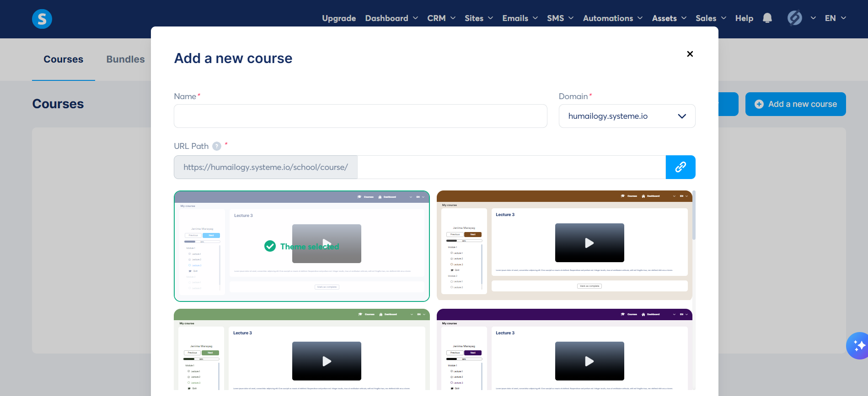Viewport: 868px width, 396px height.
Task: Click into the URL Path input field
Action: click(511, 167)
